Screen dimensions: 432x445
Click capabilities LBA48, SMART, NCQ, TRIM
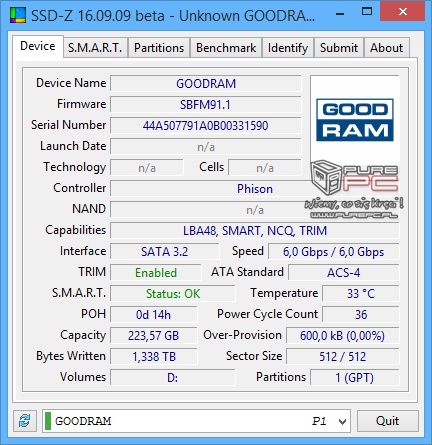pos(255,231)
